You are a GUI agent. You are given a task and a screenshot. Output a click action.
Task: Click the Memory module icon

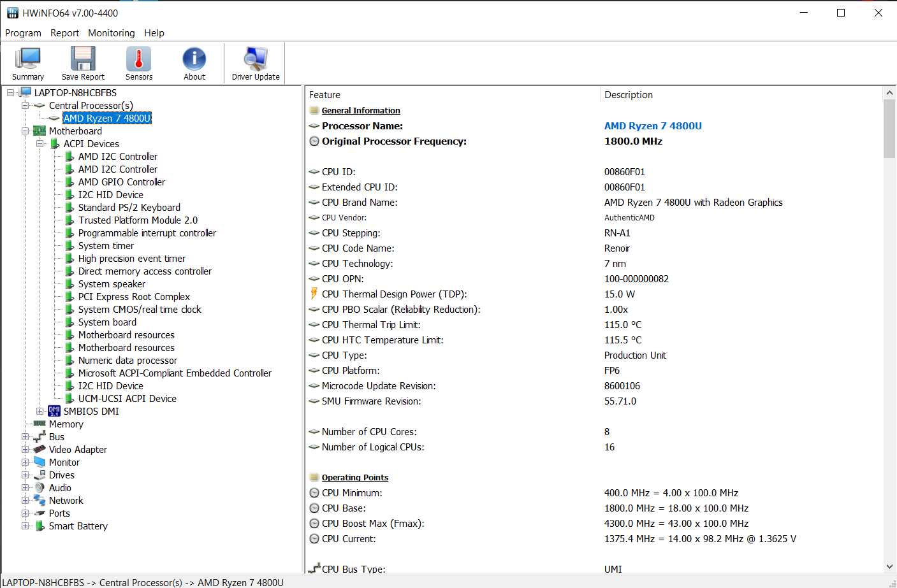click(x=40, y=424)
